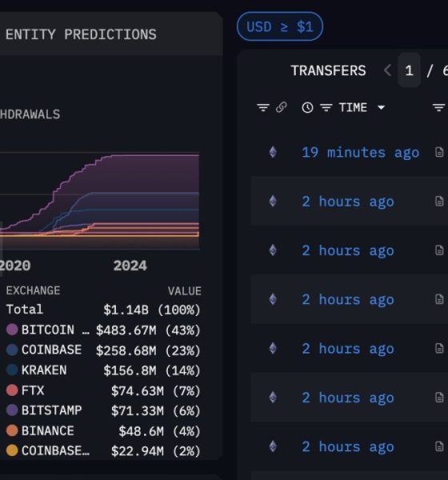This screenshot has height=480, width=448.
Task: Toggle the BITCOIN legend color dot
Action: point(12,330)
